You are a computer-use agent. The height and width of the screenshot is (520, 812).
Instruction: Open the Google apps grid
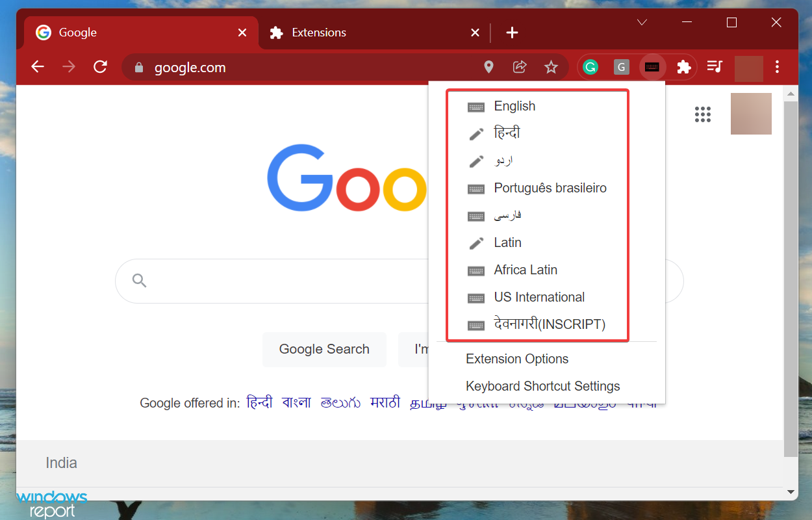click(703, 114)
